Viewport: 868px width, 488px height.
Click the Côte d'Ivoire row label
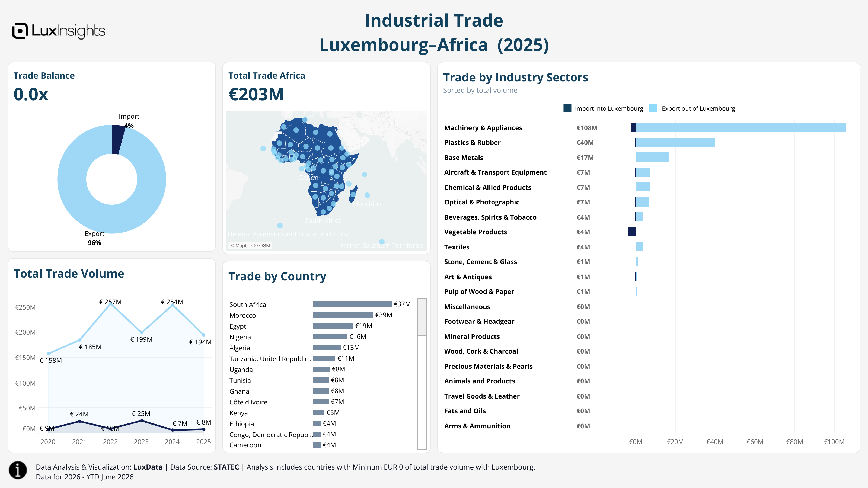[248, 402]
